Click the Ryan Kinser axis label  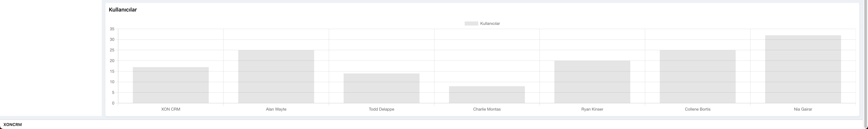point(592,109)
